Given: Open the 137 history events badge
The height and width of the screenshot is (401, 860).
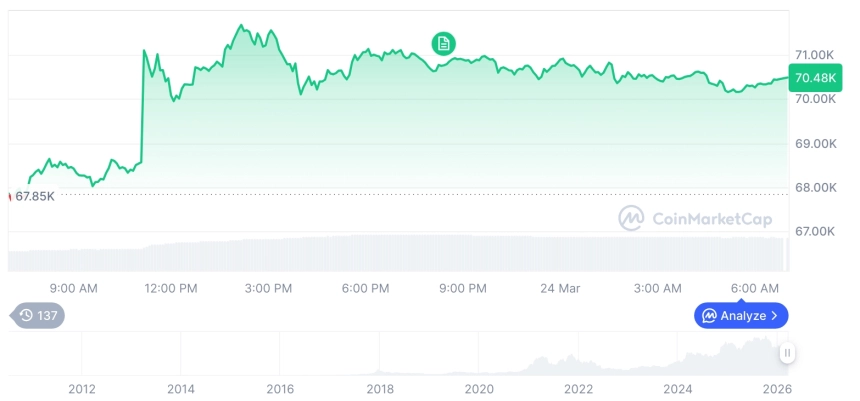Looking at the screenshot, I should coord(39,316).
